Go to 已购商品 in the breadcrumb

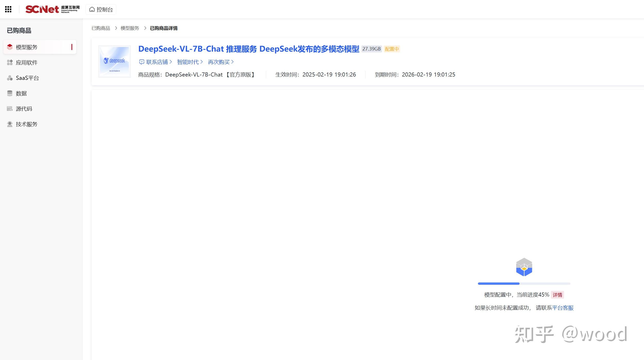pos(101,28)
